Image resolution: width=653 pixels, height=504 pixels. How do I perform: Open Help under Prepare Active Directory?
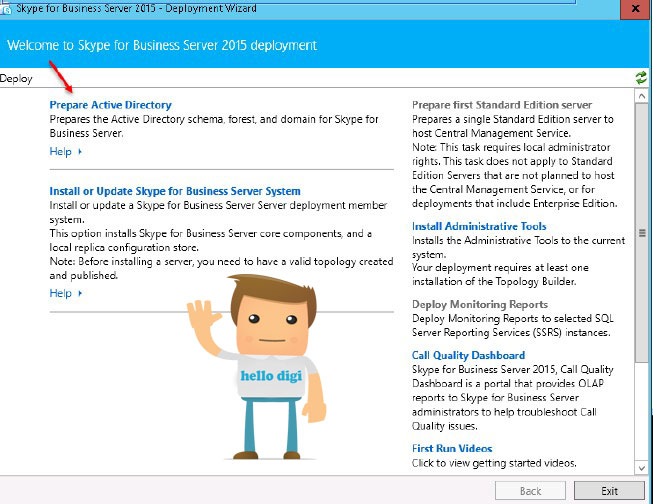pyautogui.click(x=60, y=152)
